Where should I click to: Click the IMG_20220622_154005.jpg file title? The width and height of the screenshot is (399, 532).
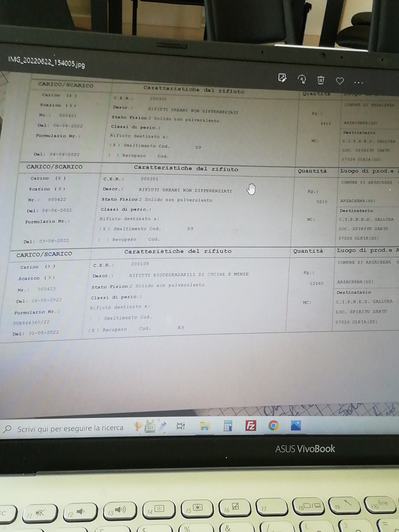pyautogui.click(x=46, y=62)
